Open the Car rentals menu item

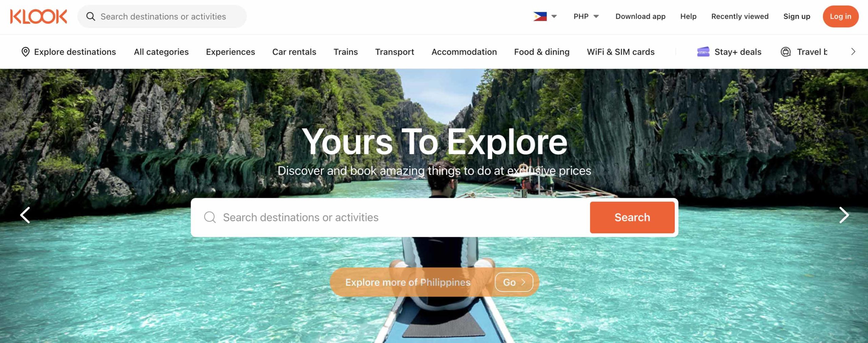[294, 52]
